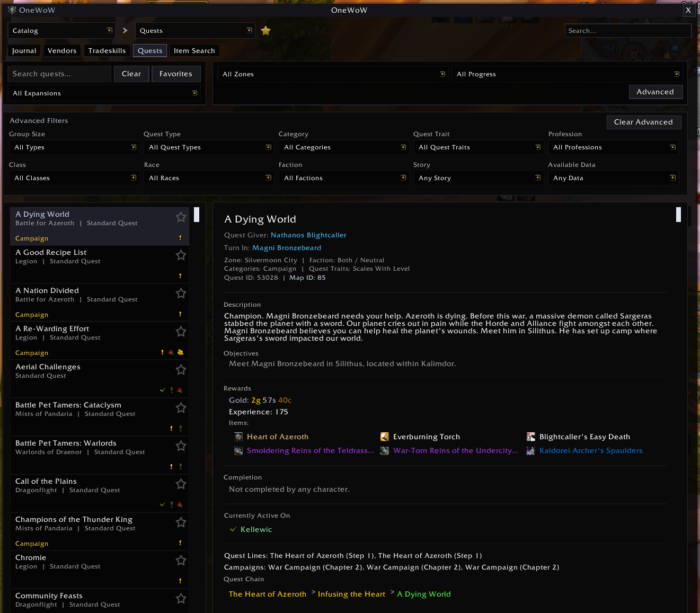Click the checkmark icon on Aerial Challenges row

163,390
